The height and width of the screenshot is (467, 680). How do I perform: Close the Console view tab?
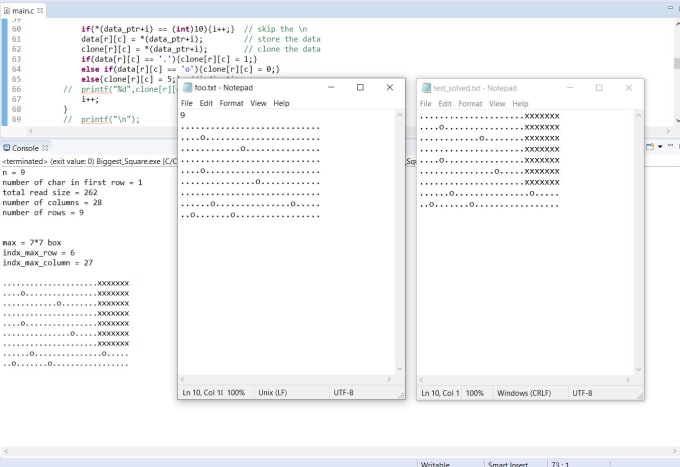(x=45, y=148)
